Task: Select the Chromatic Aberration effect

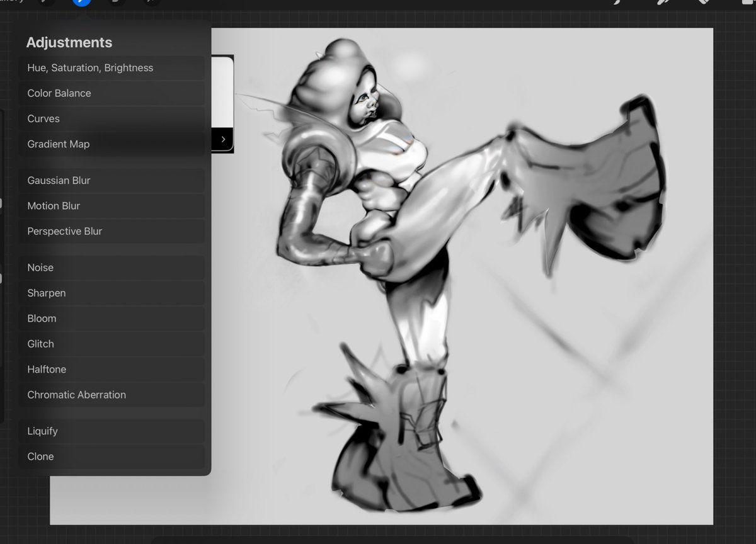Action: point(76,395)
